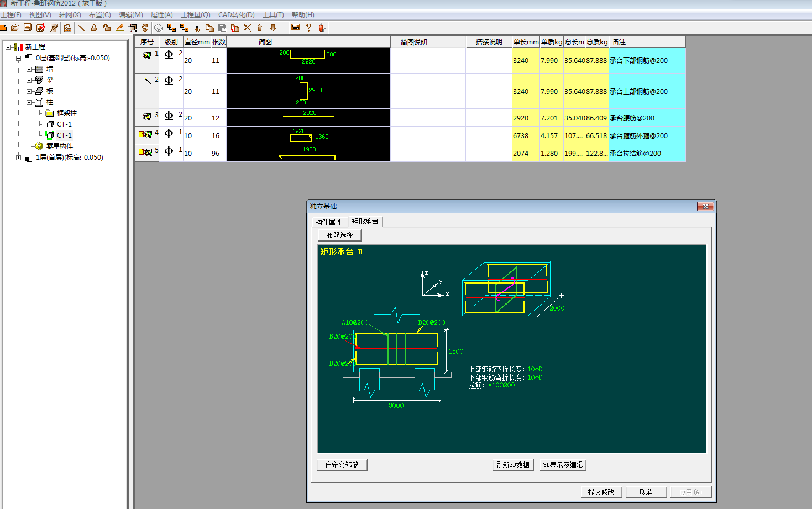Viewport: 812px width, 509px height.
Task: Expand the 梁 tree node
Action: (x=29, y=80)
